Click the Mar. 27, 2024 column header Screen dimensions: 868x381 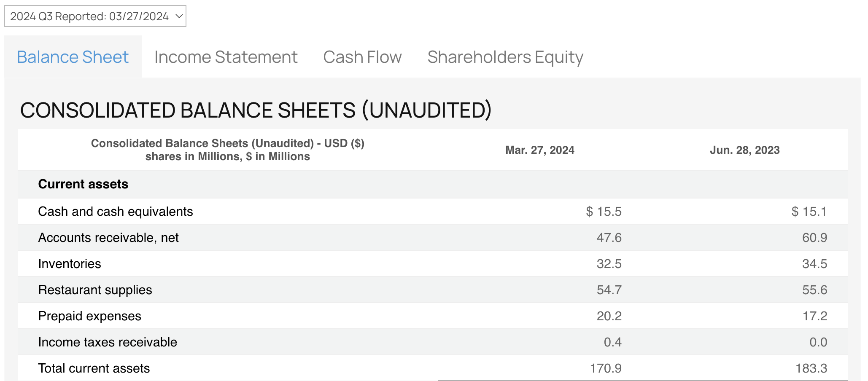(x=539, y=150)
